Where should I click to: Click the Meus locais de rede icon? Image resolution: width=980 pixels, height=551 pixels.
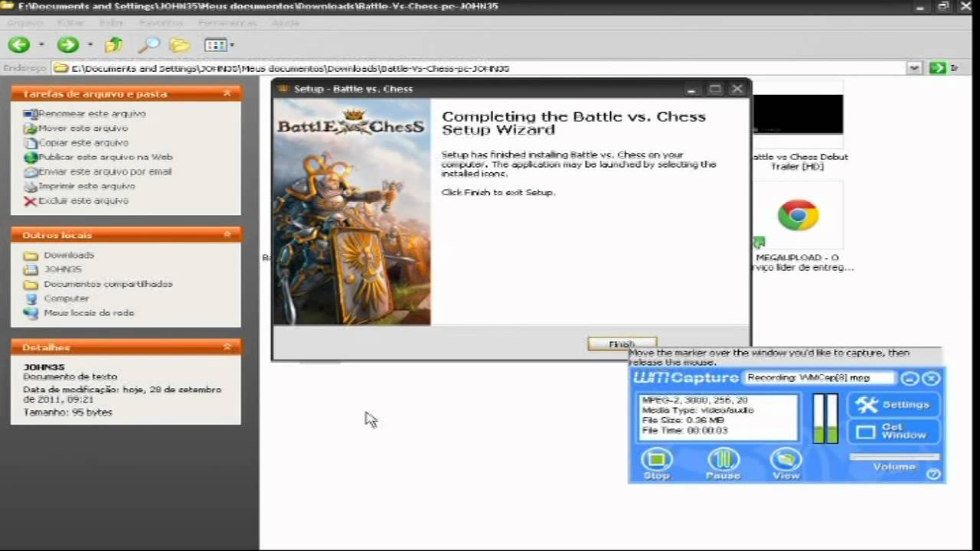pyautogui.click(x=31, y=313)
